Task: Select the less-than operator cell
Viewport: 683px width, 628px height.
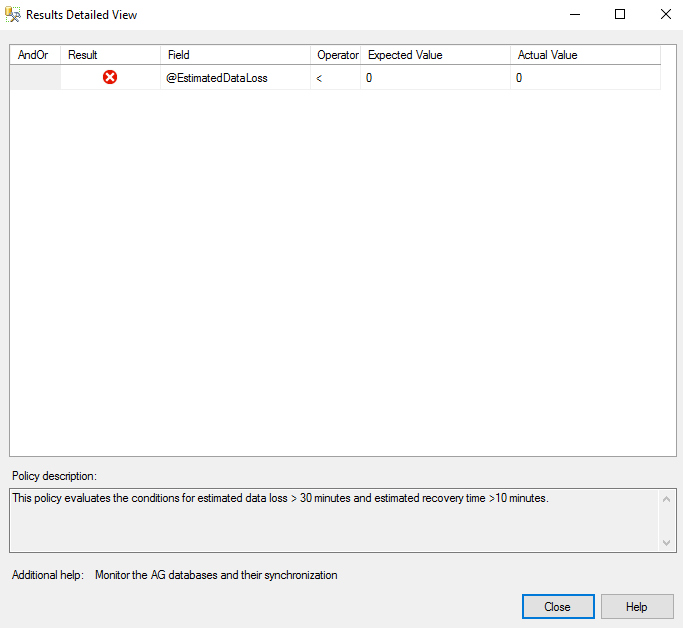Action: coord(335,78)
